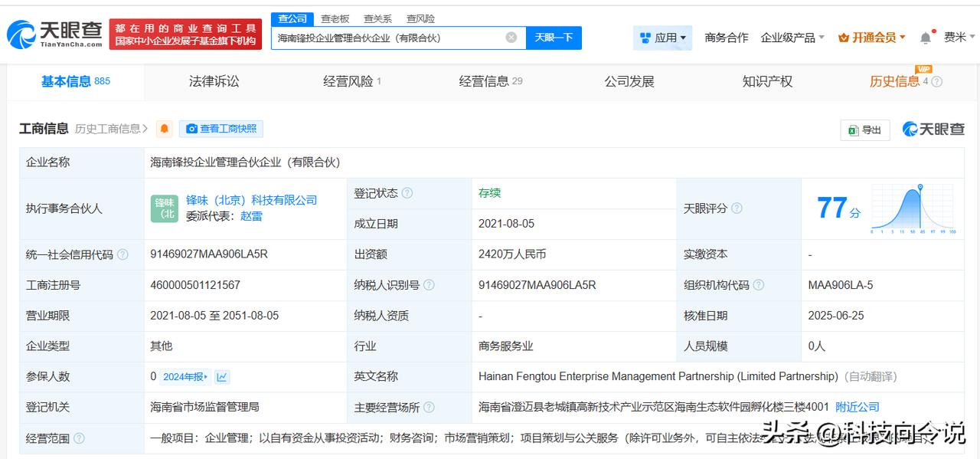This screenshot has width=980, height=459.
Task: Click the English name Hainan Fengtou Enterprise Management
Action: (658, 376)
